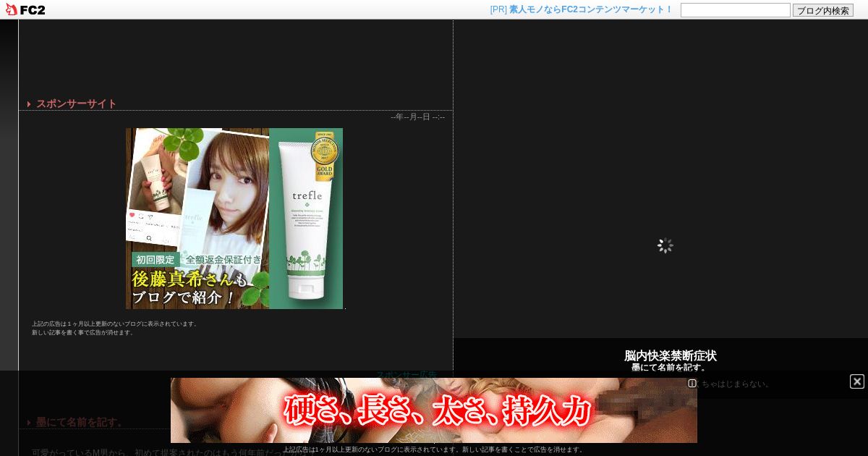This screenshot has height=456, width=868.
Task: Open the FC2コンテンツマーケット PR link
Action: pos(581,9)
